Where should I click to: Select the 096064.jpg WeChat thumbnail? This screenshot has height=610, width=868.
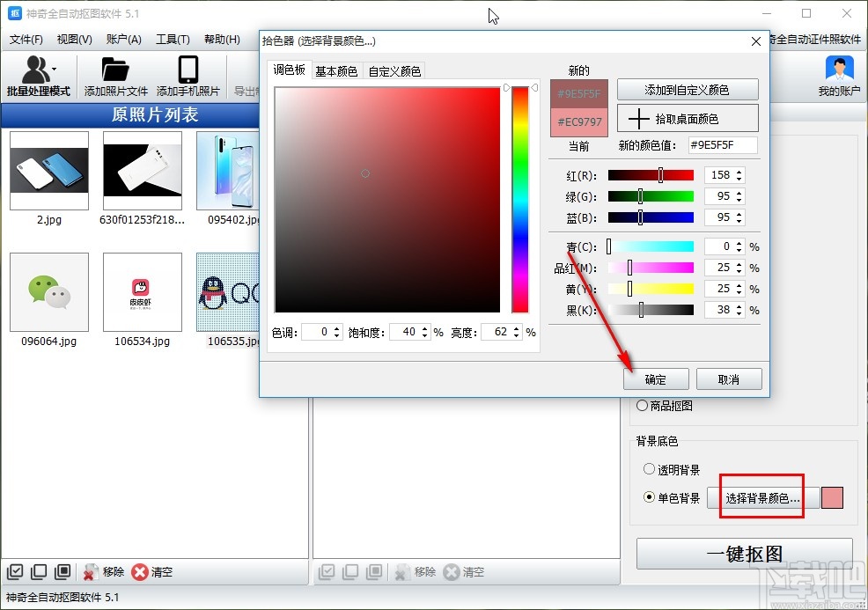(49, 292)
